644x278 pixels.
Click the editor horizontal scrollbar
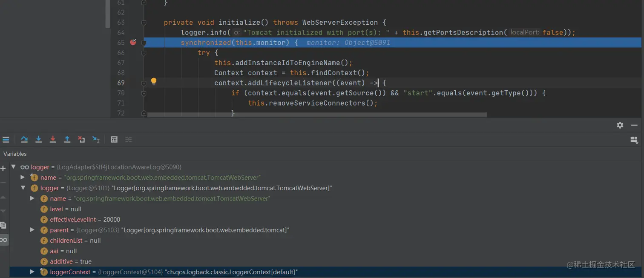point(317,115)
